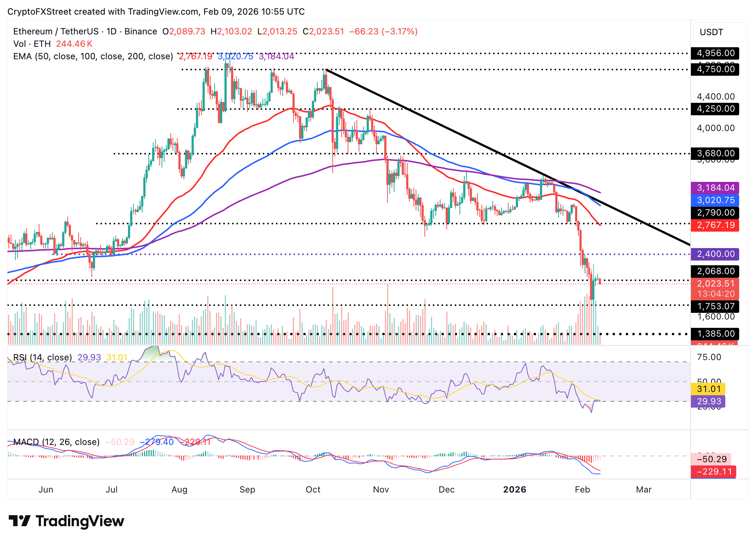Viewport: 756px width, 543px height.
Task: Select the MACD (12, 26, close) legend
Action: point(56,442)
